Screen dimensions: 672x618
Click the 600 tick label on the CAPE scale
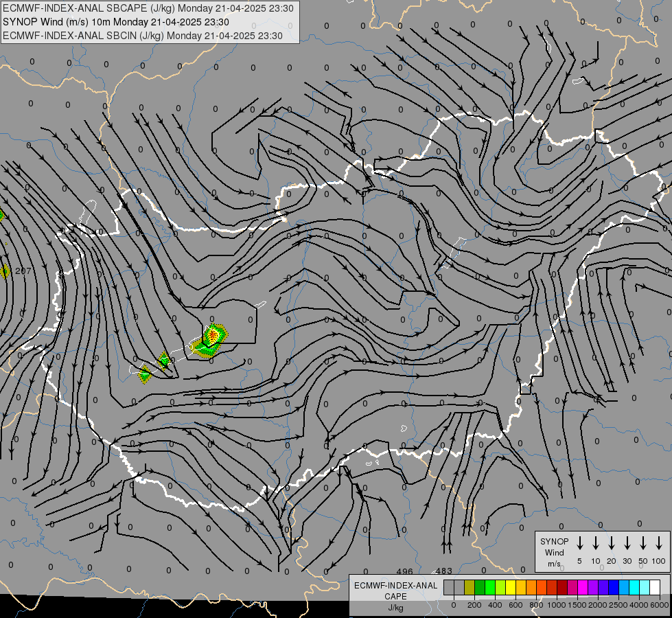click(515, 605)
